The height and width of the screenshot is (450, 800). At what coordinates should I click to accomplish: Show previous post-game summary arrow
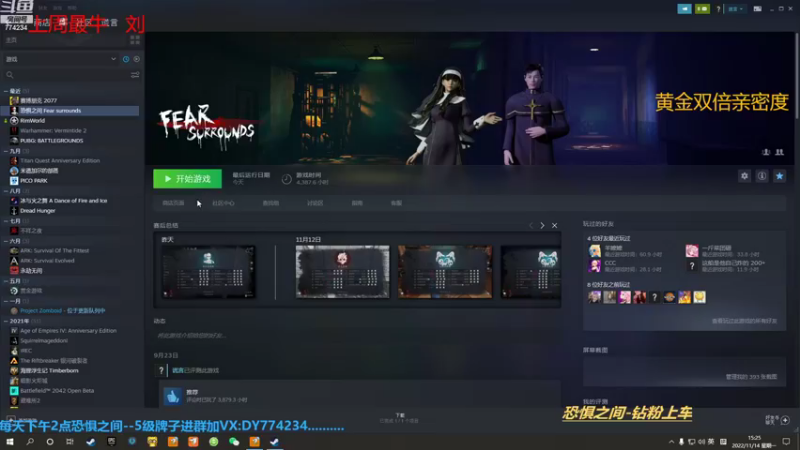[x=531, y=226]
